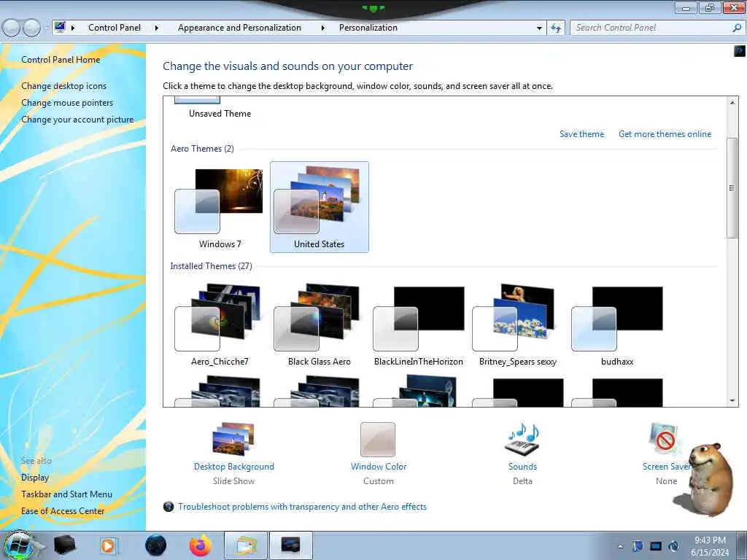Open Change mouse pointers

tap(67, 102)
